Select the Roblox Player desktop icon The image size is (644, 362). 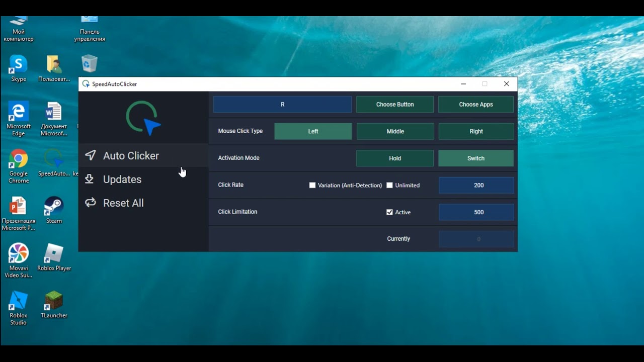54,254
